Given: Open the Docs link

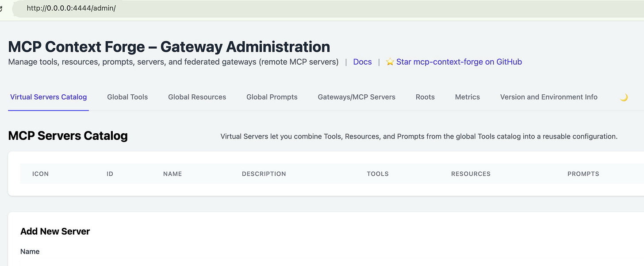Looking at the screenshot, I should click(362, 62).
